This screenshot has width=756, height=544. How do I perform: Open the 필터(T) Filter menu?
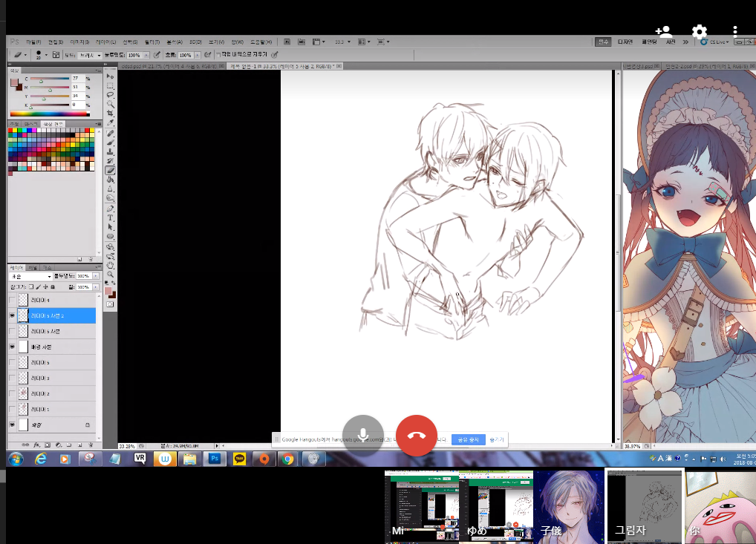tap(152, 42)
